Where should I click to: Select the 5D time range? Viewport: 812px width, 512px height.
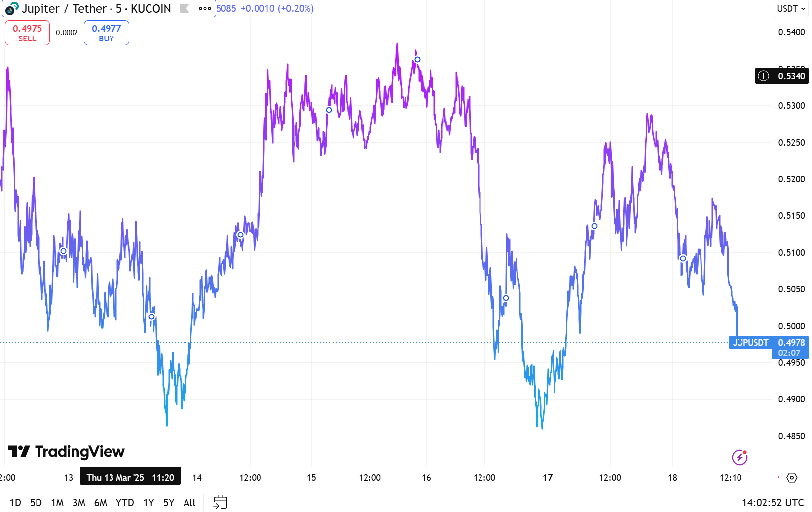(36, 502)
